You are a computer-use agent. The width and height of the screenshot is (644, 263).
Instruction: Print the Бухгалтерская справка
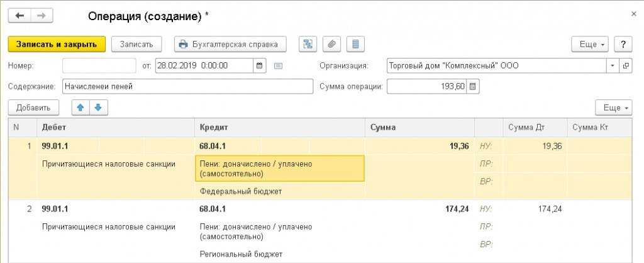(x=230, y=44)
